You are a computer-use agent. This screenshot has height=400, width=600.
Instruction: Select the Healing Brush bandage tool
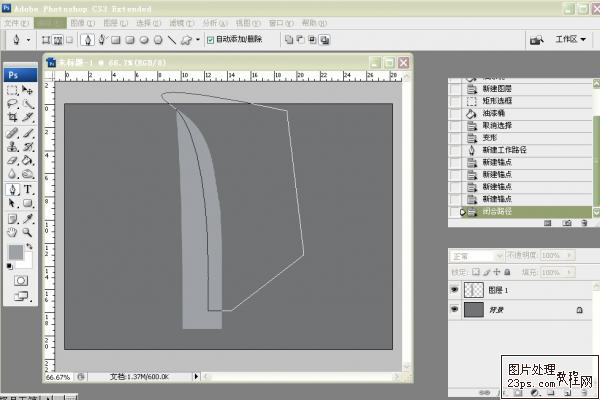(x=12, y=133)
